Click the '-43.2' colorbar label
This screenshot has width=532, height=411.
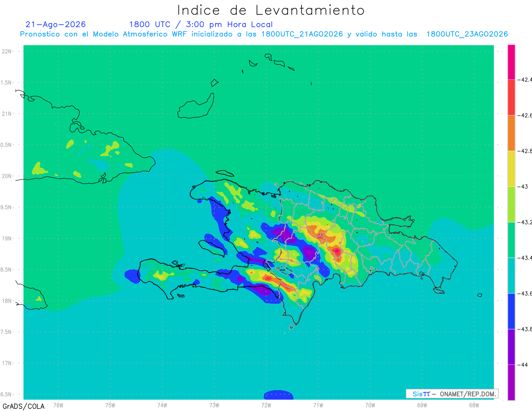[525, 222]
